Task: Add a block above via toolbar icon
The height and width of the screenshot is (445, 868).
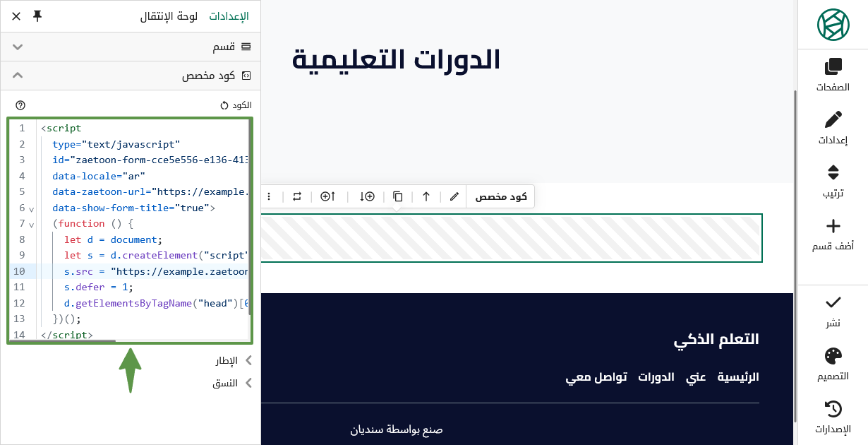Action: [x=328, y=196]
